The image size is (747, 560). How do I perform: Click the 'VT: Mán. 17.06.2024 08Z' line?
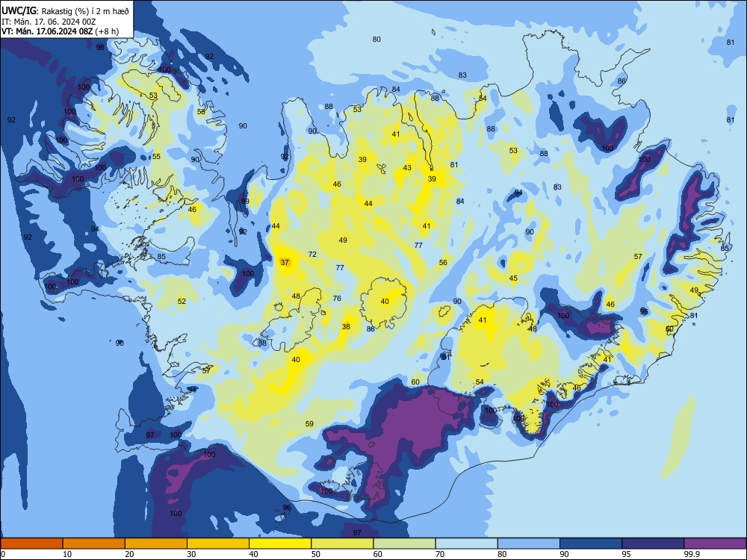coord(47,31)
